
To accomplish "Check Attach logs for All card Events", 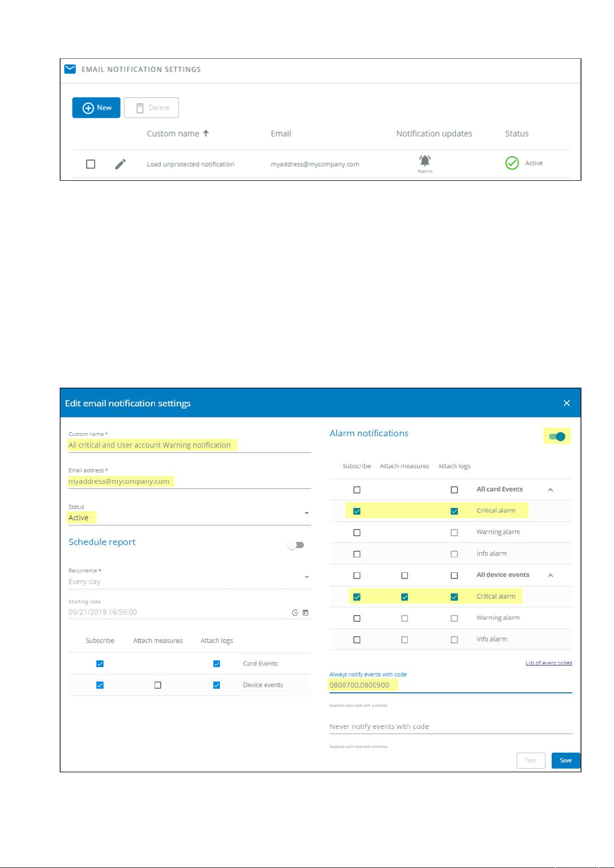I will pos(454,490).
